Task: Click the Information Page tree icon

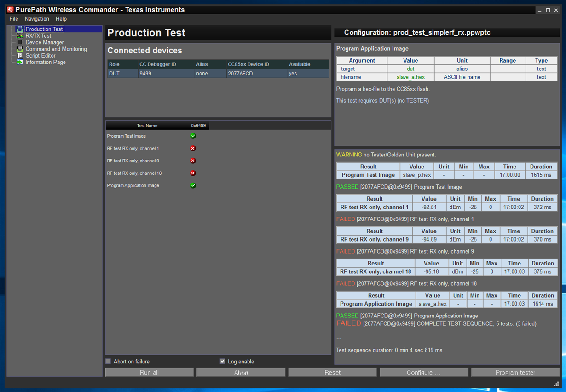Action: (x=20, y=62)
